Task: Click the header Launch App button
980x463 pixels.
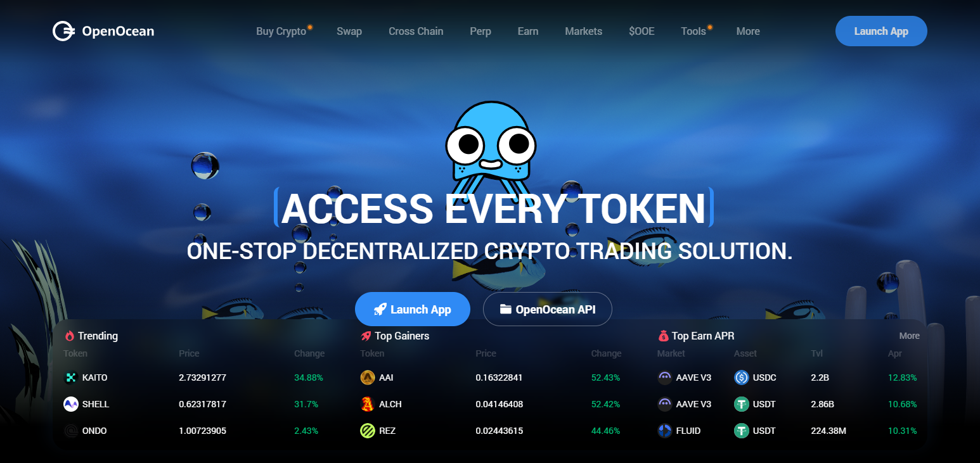Action: [x=881, y=31]
